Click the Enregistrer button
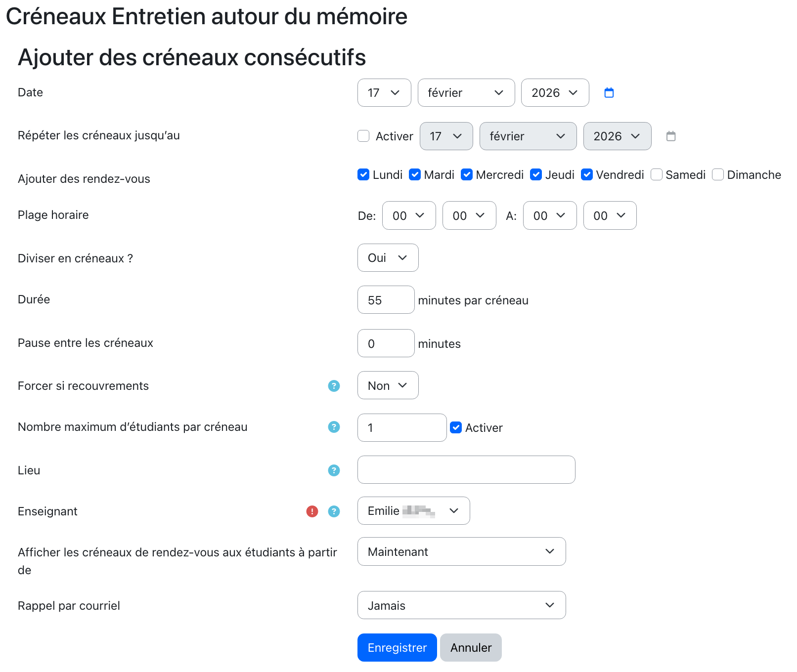 (397, 648)
